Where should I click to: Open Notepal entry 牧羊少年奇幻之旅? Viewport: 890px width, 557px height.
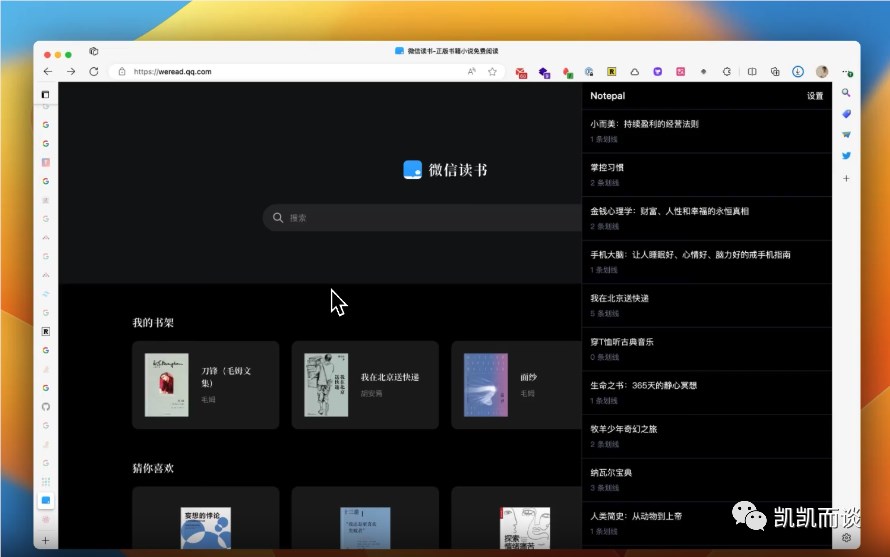coord(707,437)
